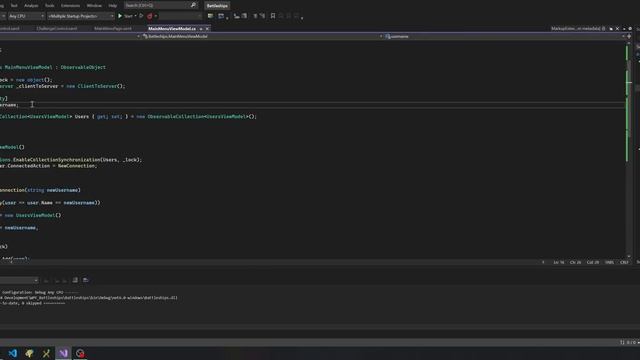640x360 pixels.
Task: Click the EnableCollectionSynchronization call in code
Action: click(56, 160)
